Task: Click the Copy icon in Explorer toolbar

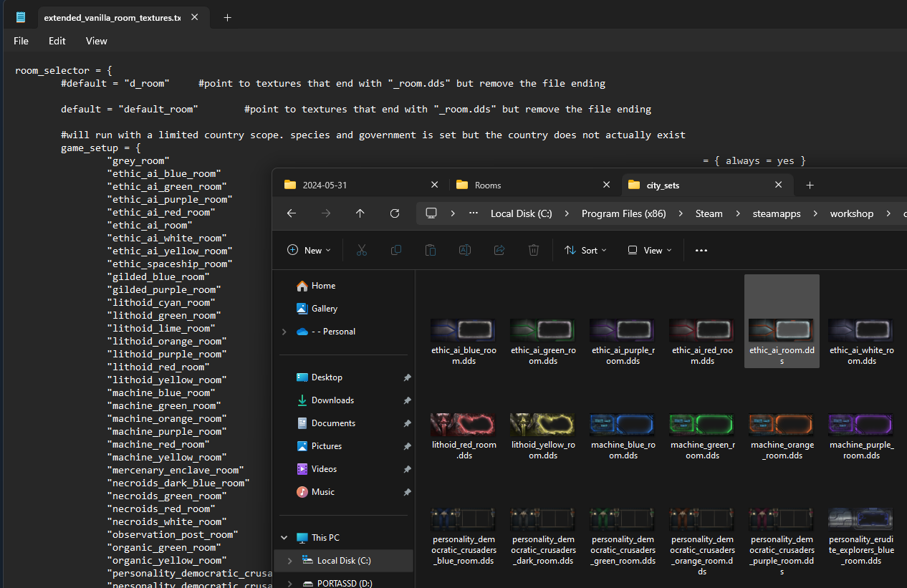Action: (x=396, y=250)
